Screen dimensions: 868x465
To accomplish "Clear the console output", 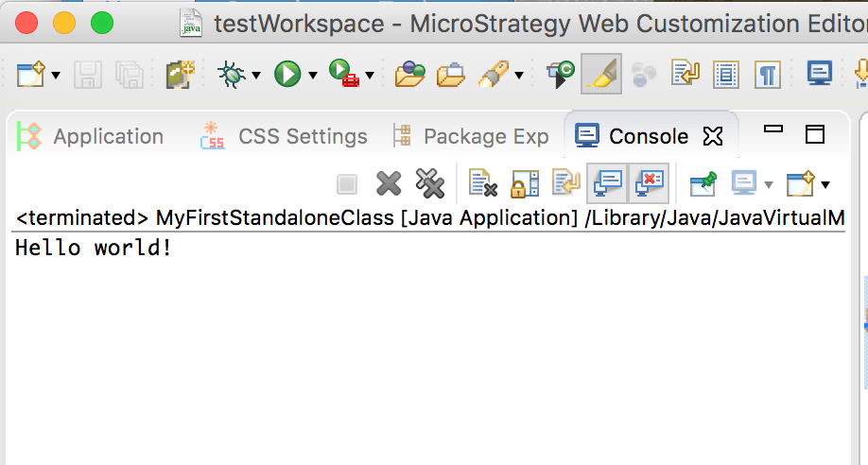I will [483, 184].
